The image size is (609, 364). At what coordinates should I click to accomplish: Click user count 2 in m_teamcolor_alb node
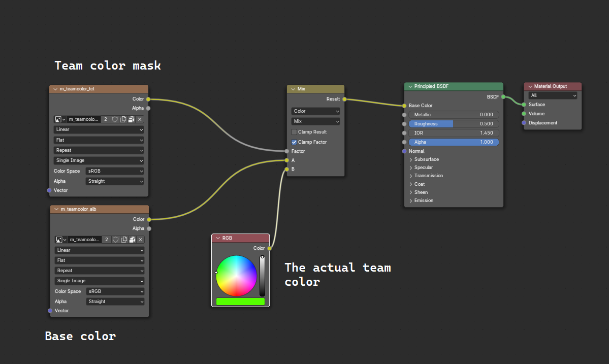coord(107,240)
